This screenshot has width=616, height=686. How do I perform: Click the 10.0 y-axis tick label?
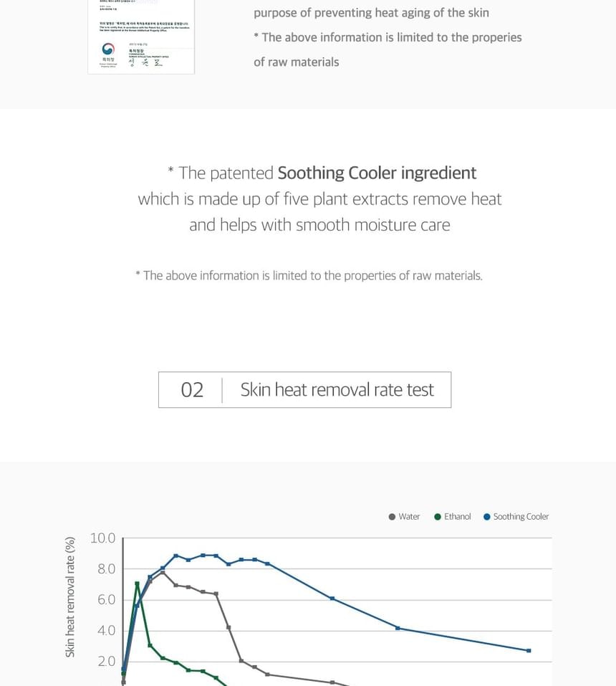[x=102, y=538]
